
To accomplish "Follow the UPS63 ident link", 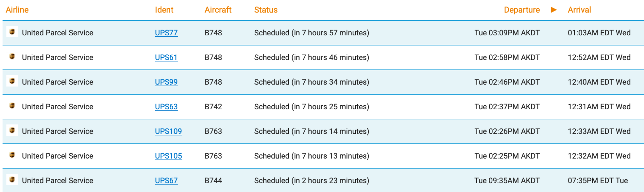I will click(166, 107).
